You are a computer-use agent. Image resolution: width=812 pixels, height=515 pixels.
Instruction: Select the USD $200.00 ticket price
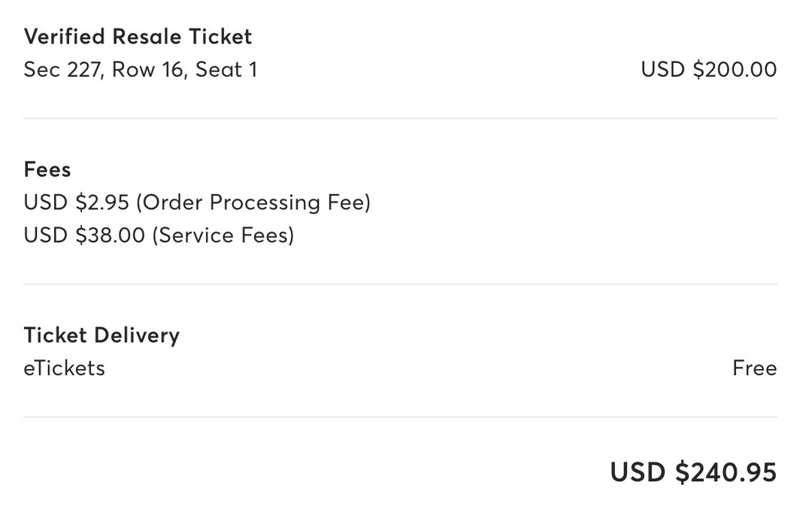click(708, 70)
